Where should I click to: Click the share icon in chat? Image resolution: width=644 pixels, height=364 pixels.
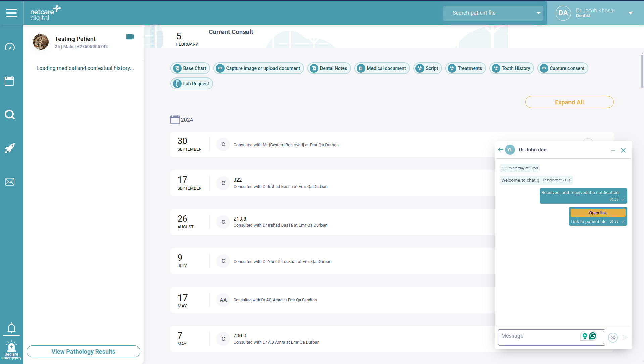click(613, 337)
